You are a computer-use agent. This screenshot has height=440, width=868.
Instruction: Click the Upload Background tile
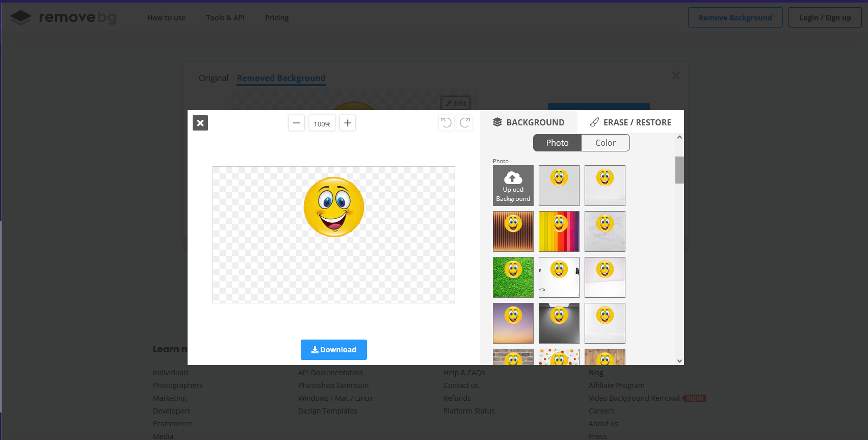pyautogui.click(x=513, y=186)
